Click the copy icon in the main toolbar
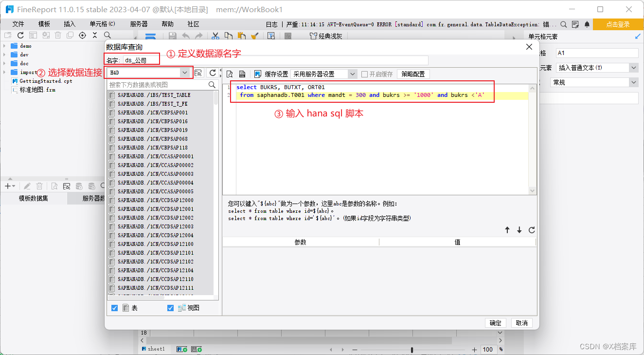The height and width of the screenshot is (355, 644). point(228,36)
